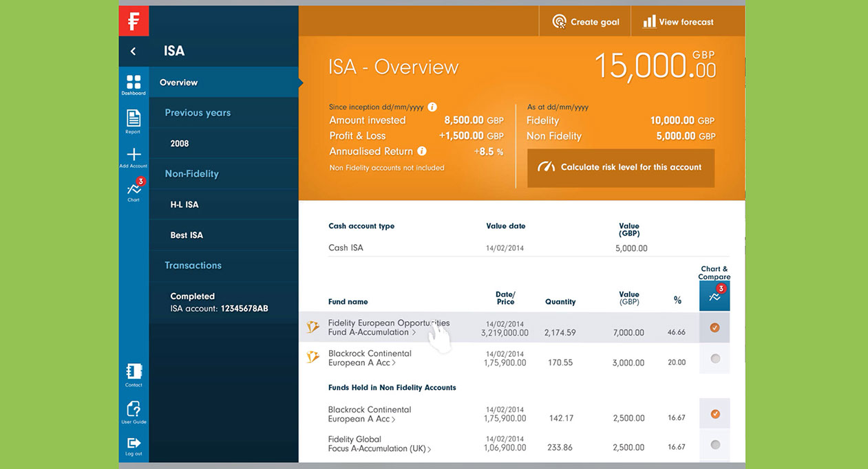Click the Log out icon
The height and width of the screenshot is (469, 868).
tap(134, 445)
